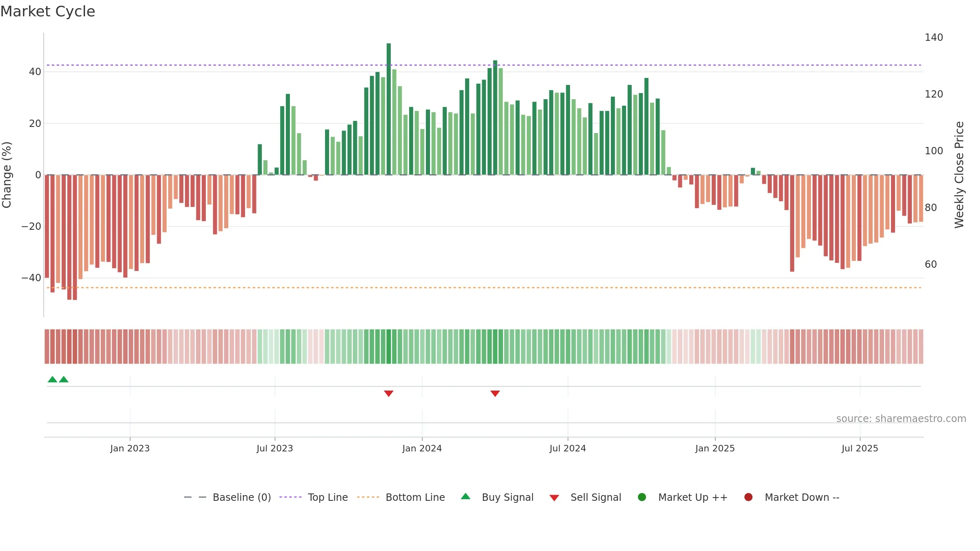Click the 40 tick on Change axis
The image size is (980, 551).
[x=35, y=72]
